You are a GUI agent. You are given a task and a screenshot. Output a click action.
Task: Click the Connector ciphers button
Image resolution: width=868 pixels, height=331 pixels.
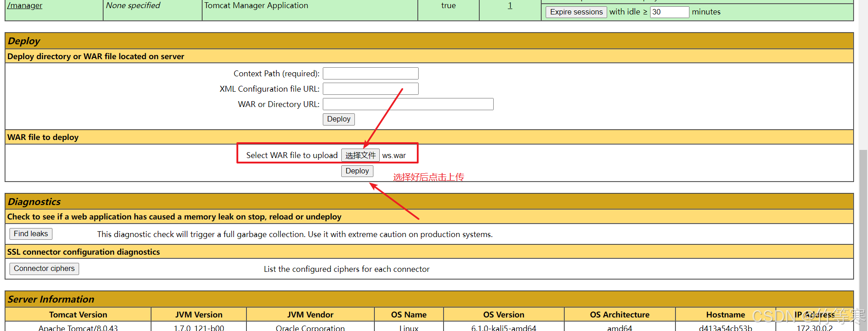[44, 269]
